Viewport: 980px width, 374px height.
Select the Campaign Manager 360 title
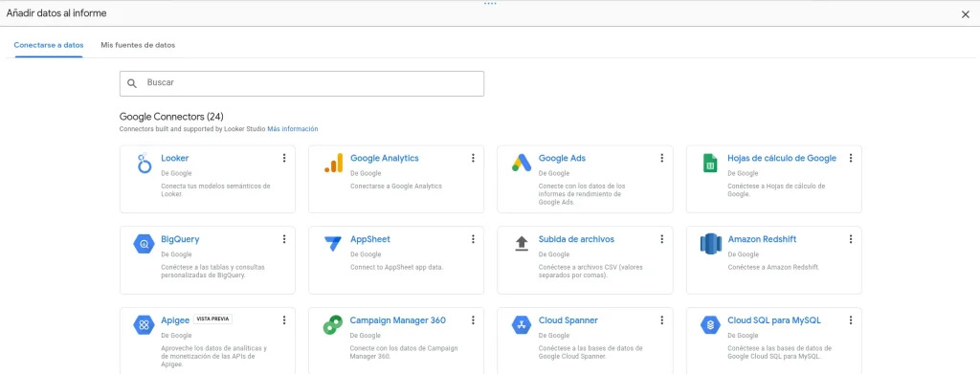[397, 320]
